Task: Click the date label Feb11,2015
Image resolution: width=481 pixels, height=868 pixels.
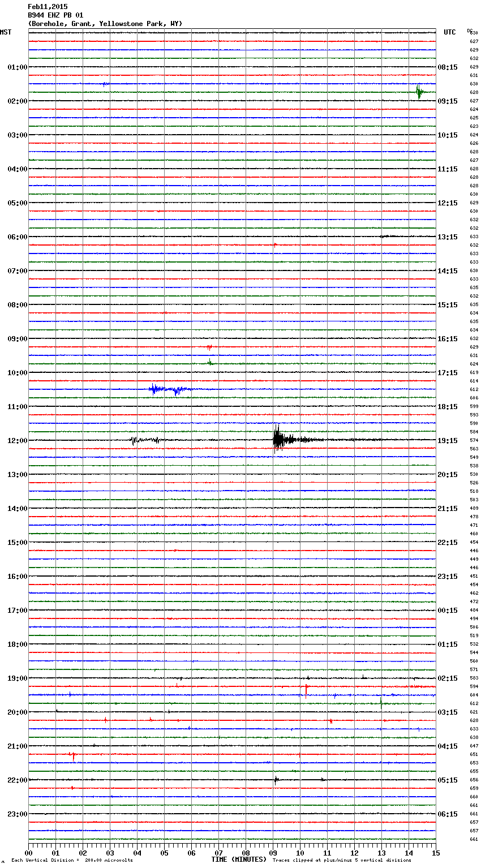Action: click(x=48, y=7)
